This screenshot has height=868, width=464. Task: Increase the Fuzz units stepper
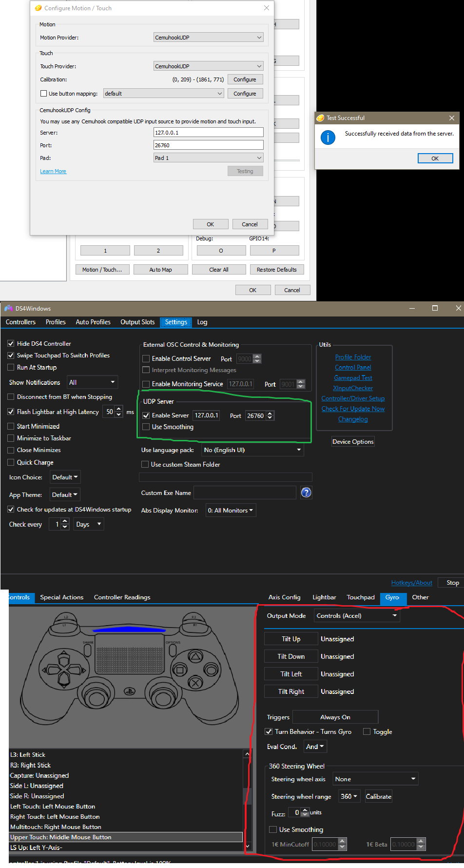(305, 809)
